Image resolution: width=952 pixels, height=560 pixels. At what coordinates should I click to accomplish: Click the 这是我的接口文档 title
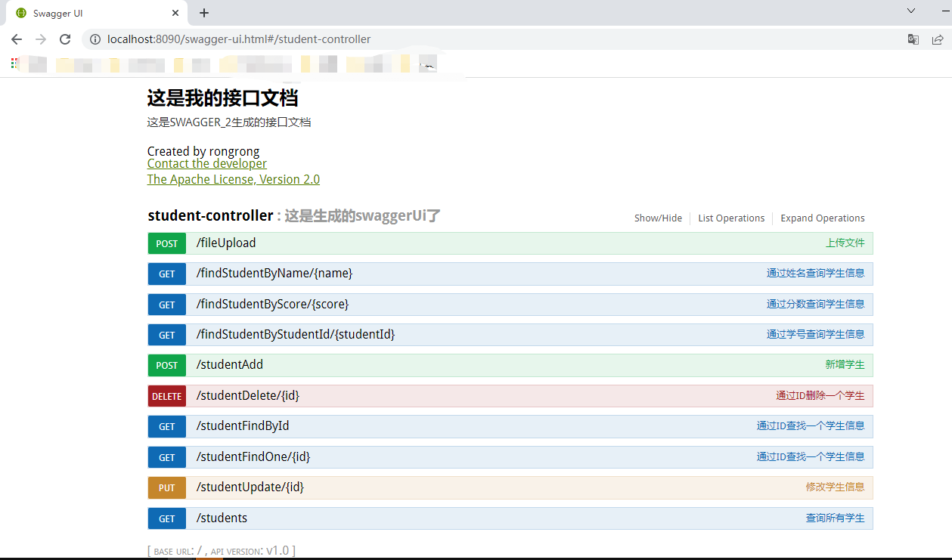(222, 97)
